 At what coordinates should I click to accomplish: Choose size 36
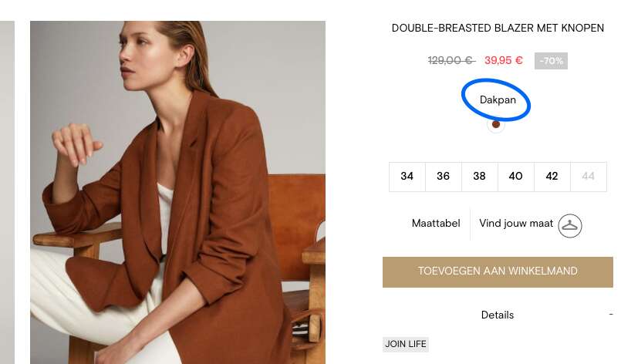point(443,177)
